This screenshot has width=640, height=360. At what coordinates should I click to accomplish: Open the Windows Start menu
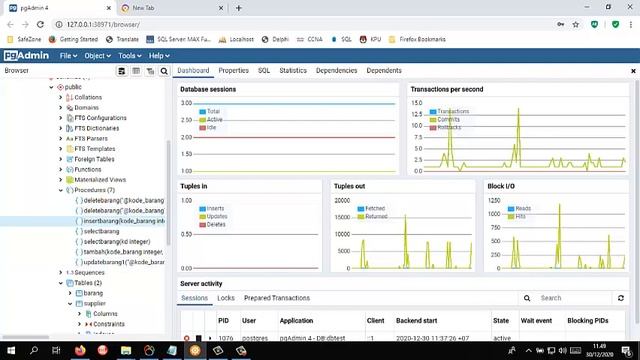pyautogui.click(x=11, y=350)
